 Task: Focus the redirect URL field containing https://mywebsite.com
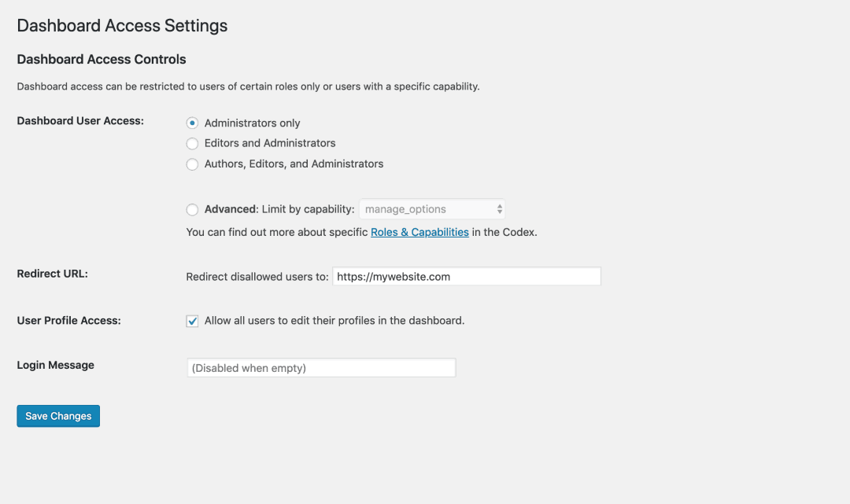tap(466, 277)
